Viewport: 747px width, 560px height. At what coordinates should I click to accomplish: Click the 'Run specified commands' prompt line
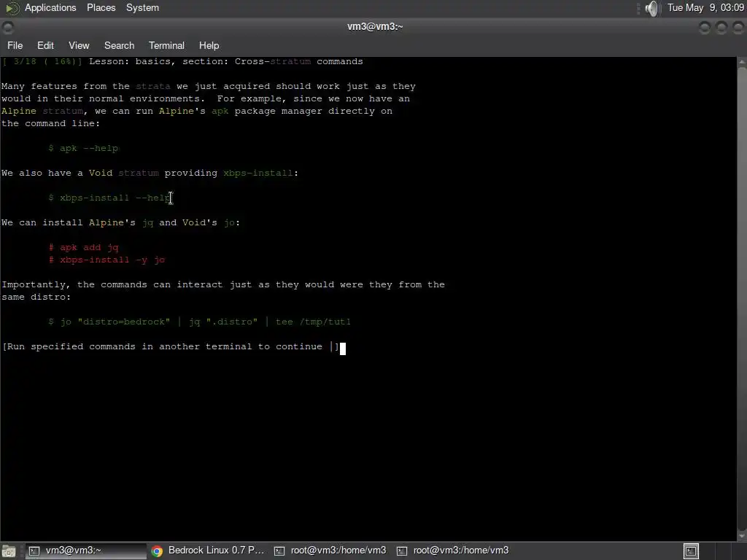point(171,346)
